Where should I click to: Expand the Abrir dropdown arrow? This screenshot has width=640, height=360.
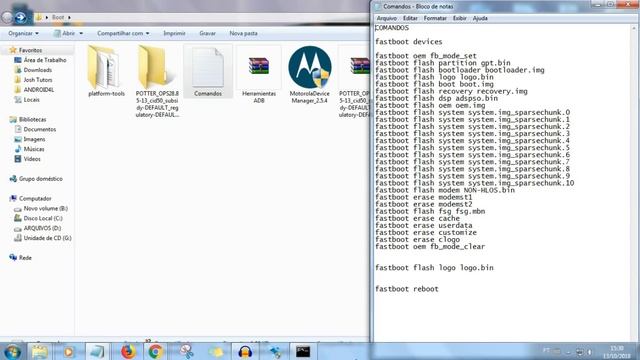tap(81, 33)
